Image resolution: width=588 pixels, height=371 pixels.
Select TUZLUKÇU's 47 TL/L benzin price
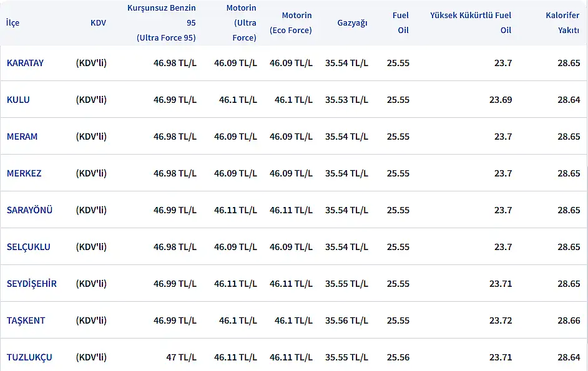[181, 357]
